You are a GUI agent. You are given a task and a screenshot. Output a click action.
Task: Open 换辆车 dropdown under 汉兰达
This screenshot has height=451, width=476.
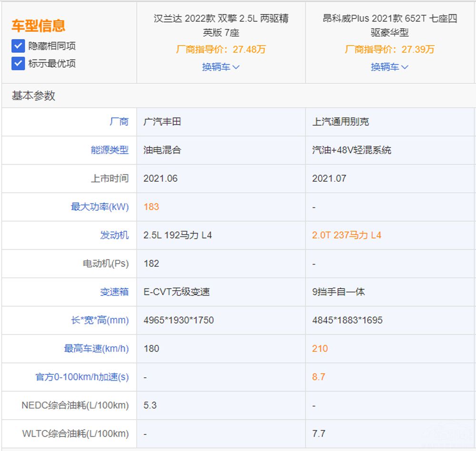tap(221, 67)
